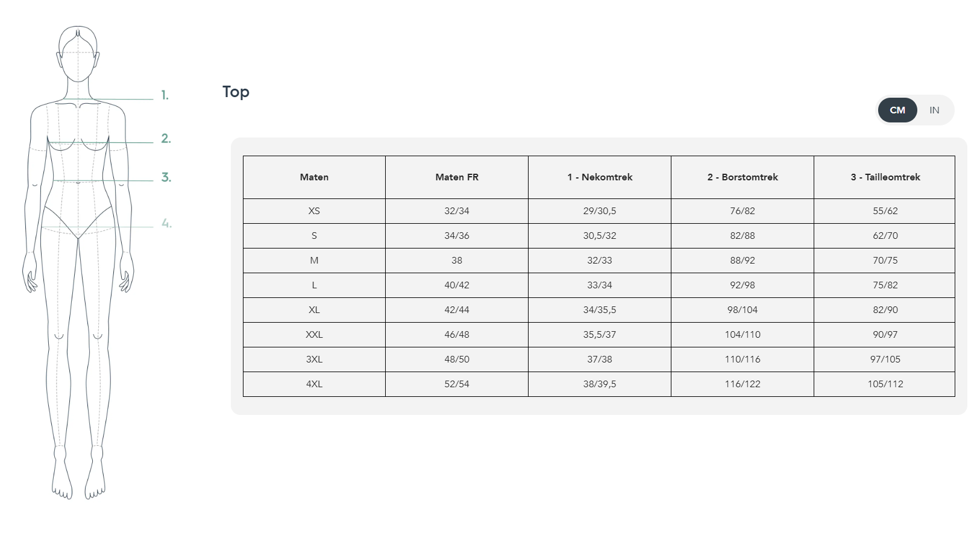Click the 97/105 waist value for 3XL
The image size is (980, 535).
[x=885, y=359]
